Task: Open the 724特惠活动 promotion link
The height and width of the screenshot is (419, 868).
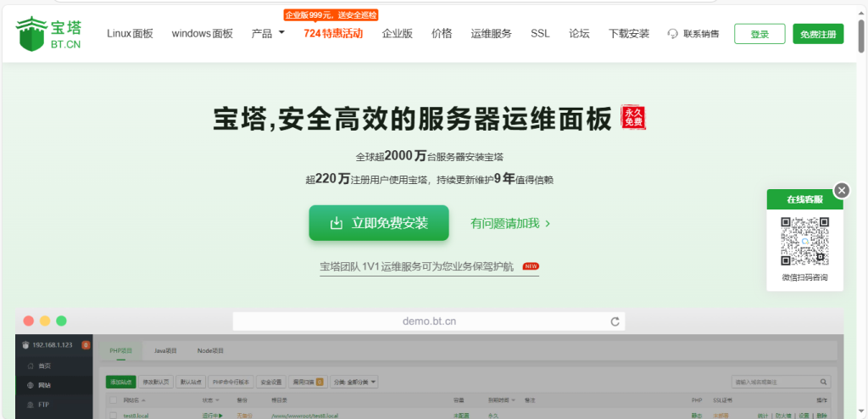Action: (x=333, y=34)
